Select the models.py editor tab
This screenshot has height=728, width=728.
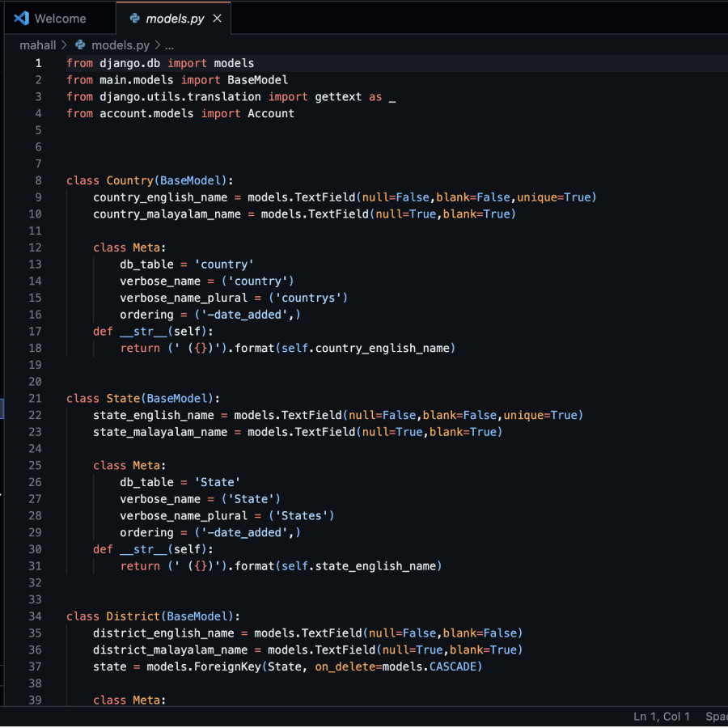click(x=174, y=19)
